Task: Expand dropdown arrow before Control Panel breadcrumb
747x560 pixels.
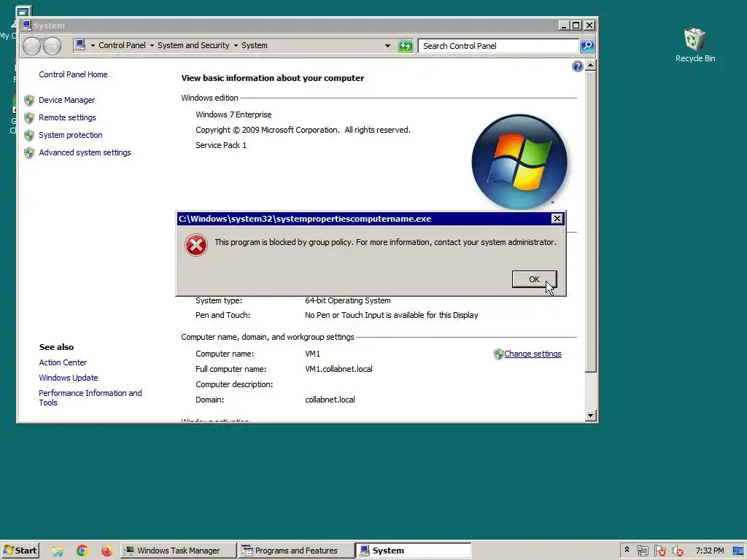Action: tap(93, 46)
